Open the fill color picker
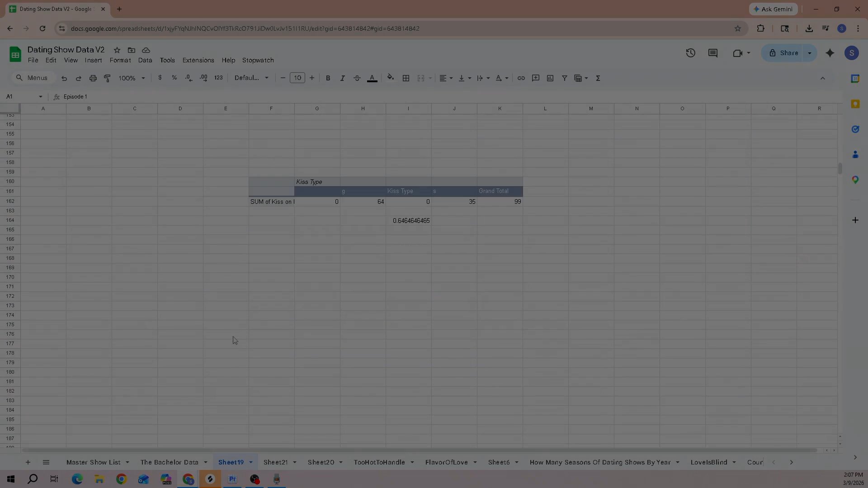 390,78
